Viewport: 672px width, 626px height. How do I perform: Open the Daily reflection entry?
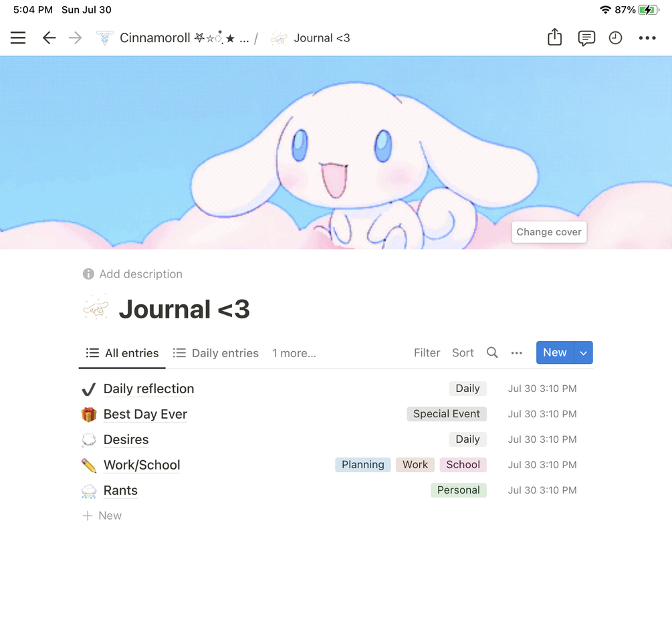148,389
